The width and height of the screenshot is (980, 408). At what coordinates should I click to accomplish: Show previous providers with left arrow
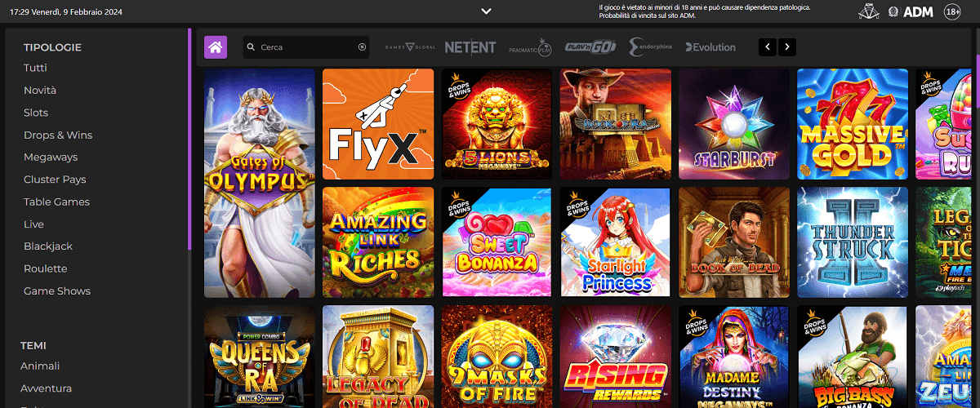(768, 47)
